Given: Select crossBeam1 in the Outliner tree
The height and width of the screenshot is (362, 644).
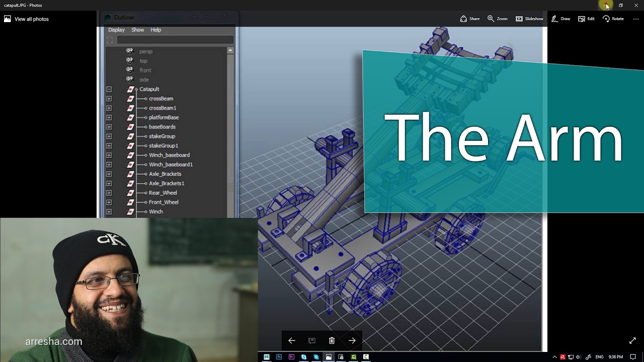Looking at the screenshot, I should (x=163, y=108).
